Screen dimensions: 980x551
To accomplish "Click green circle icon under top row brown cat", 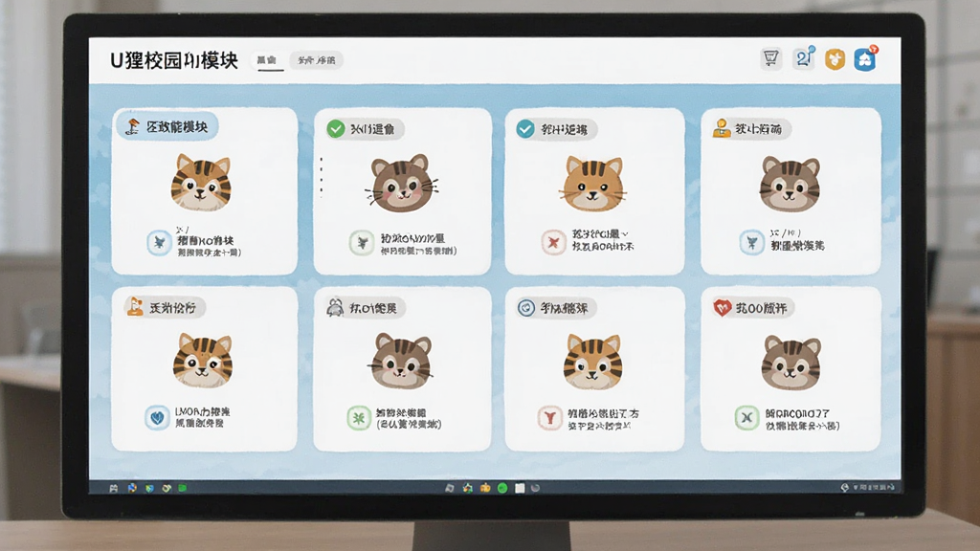I will pos(362,243).
